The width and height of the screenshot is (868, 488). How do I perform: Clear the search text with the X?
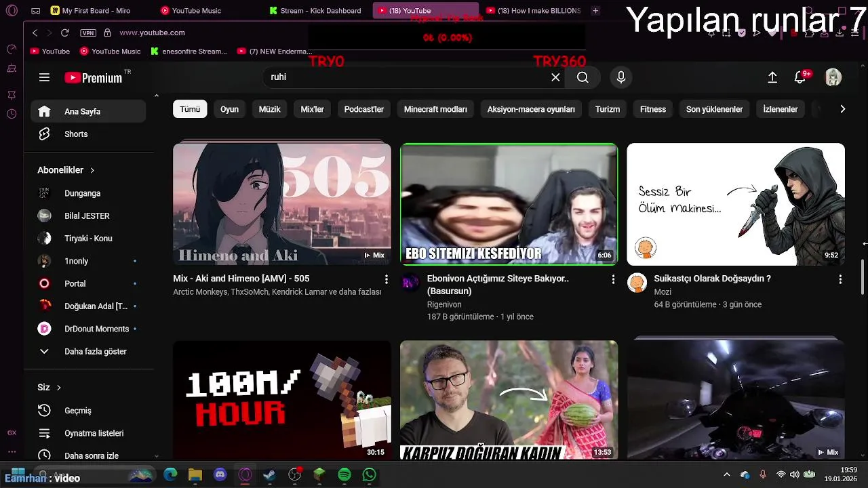[x=555, y=77]
